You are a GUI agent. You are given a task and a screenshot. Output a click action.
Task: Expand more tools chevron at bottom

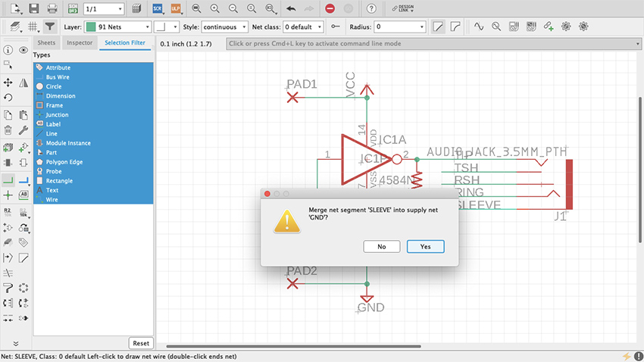click(x=16, y=344)
